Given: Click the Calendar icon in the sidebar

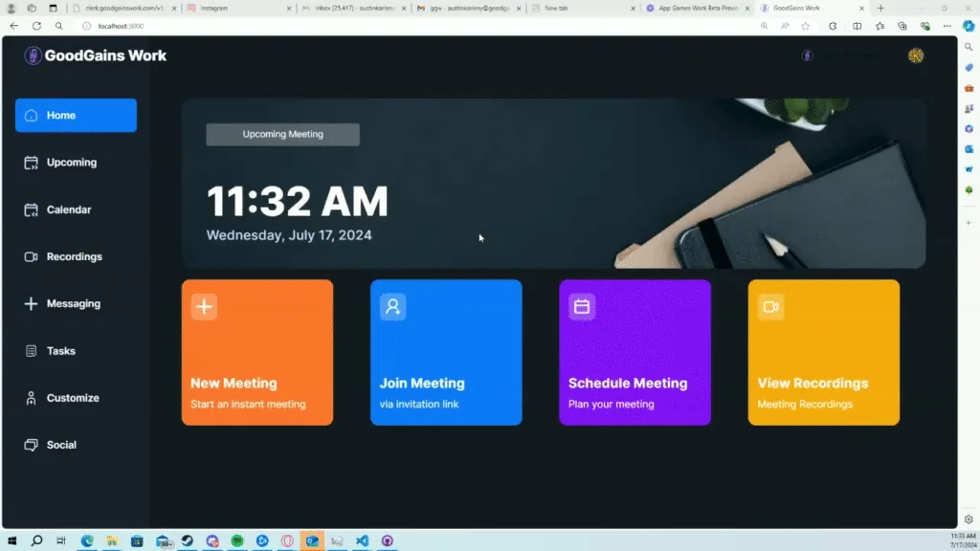Looking at the screenshot, I should tap(29, 209).
